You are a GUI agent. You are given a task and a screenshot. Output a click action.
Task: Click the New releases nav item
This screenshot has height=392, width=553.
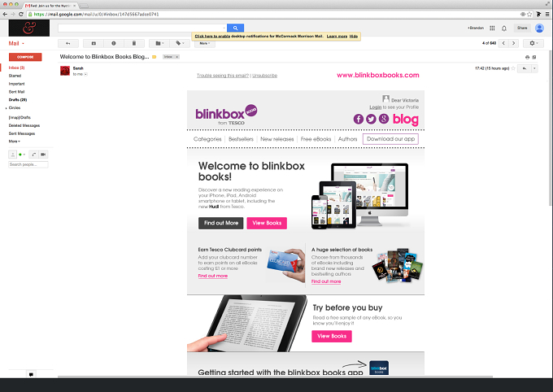click(x=276, y=139)
